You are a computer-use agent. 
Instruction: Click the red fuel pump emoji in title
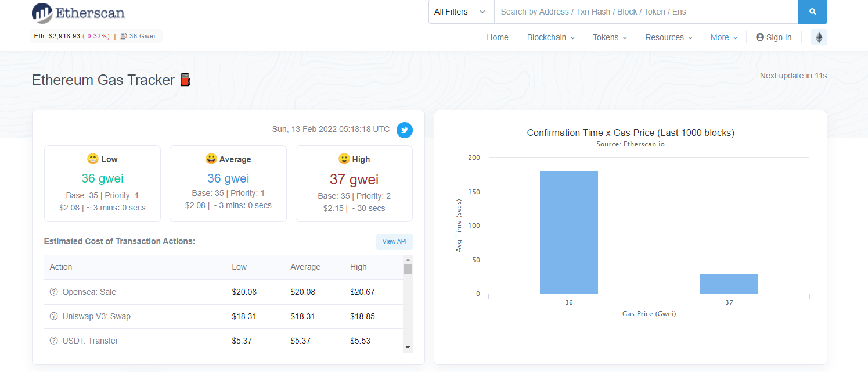[x=185, y=80]
